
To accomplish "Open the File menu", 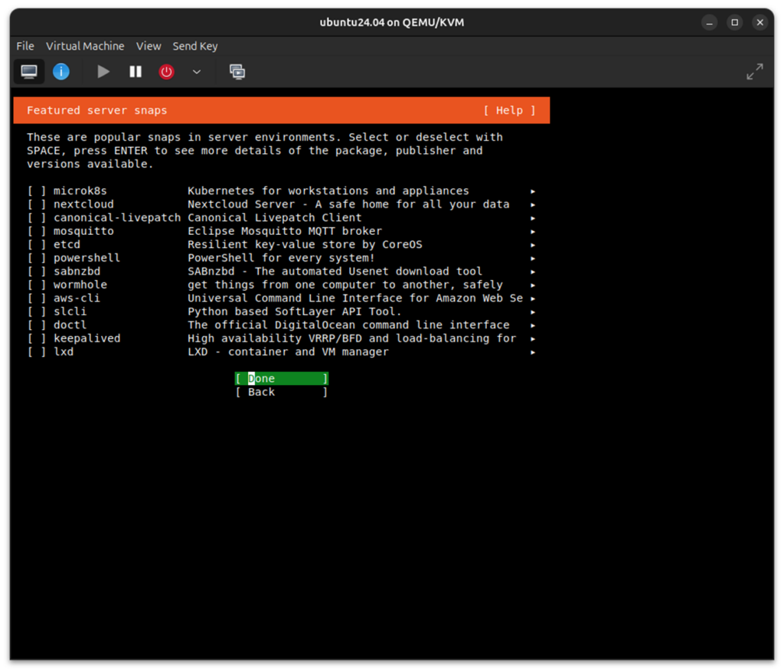I will [25, 46].
